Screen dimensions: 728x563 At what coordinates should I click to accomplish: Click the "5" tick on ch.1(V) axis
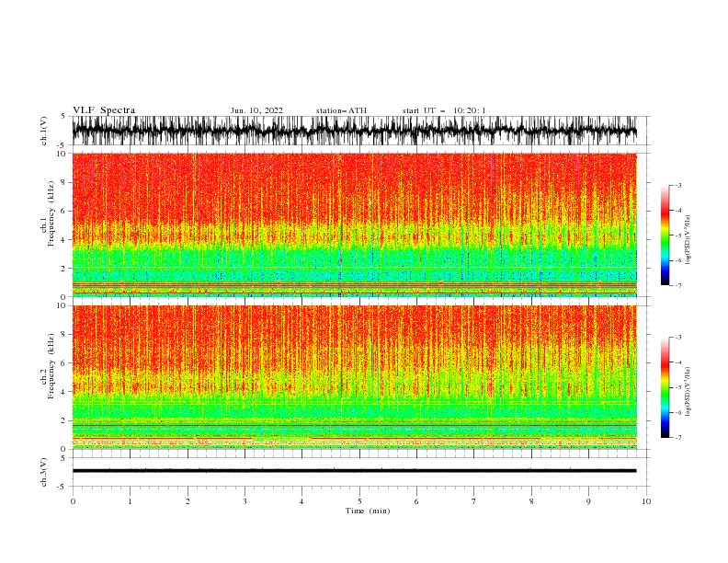[x=63, y=116]
